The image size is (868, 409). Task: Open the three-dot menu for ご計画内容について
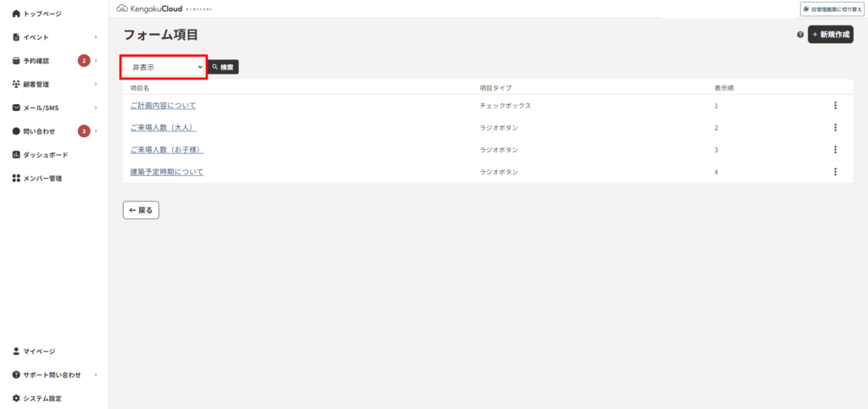[835, 106]
